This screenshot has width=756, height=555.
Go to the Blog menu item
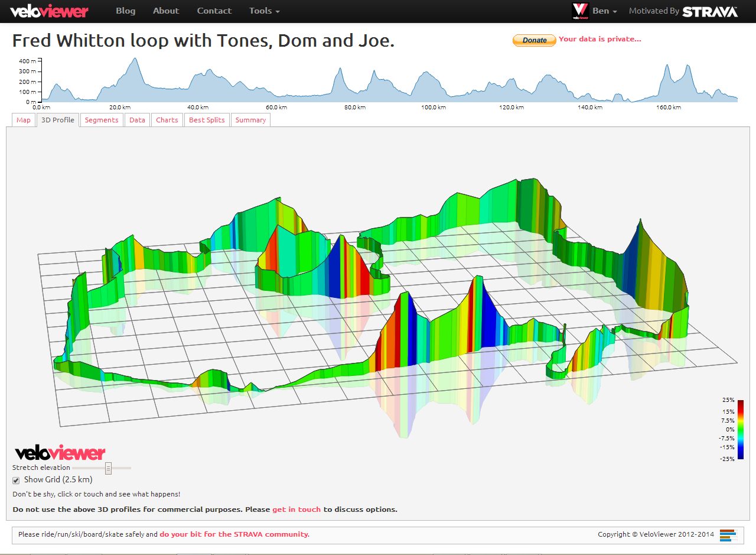click(125, 11)
